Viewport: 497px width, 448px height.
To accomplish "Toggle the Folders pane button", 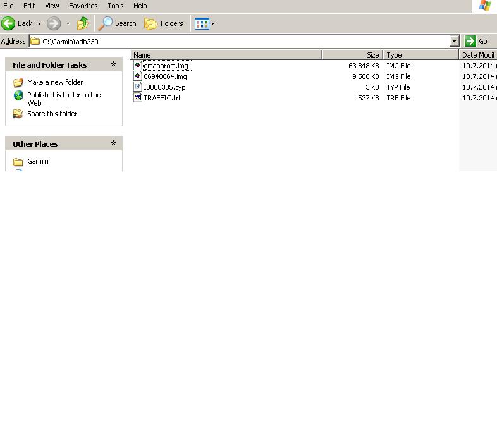I will point(164,23).
